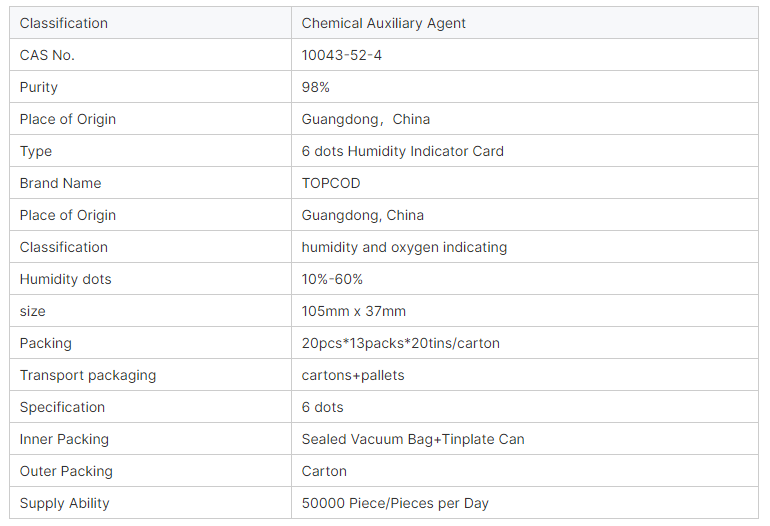This screenshot has height=526, width=770.
Task: Select the 6 dots Humidity Indicator Card text
Action: (x=403, y=151)
